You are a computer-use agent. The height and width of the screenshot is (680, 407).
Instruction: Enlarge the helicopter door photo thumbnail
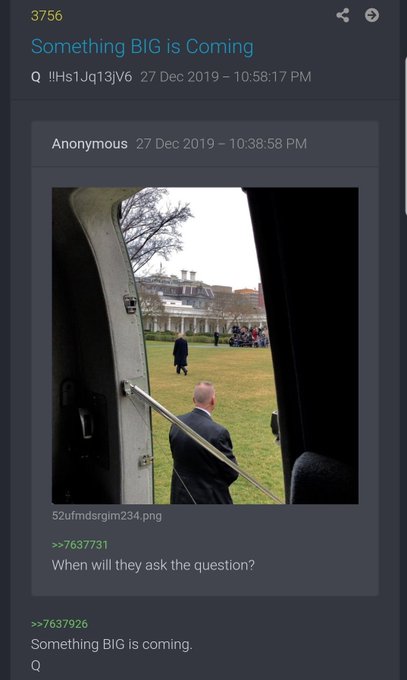[x=205, y=345]
